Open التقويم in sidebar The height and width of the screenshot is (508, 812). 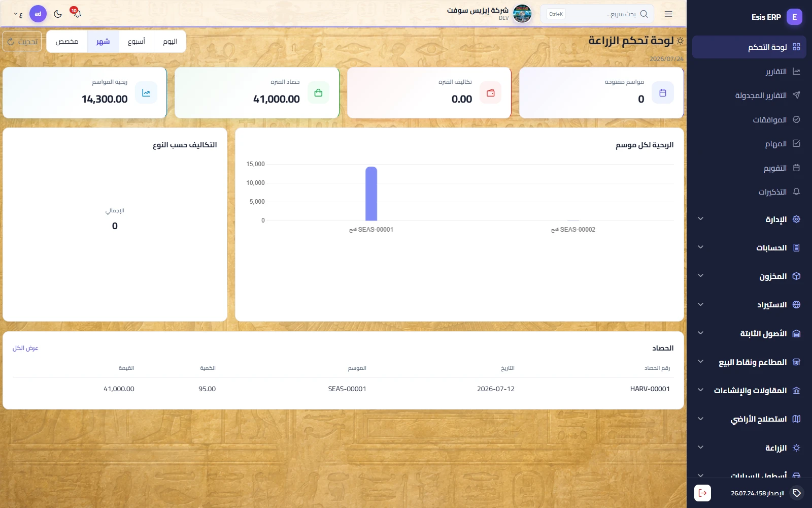point(749,168)
